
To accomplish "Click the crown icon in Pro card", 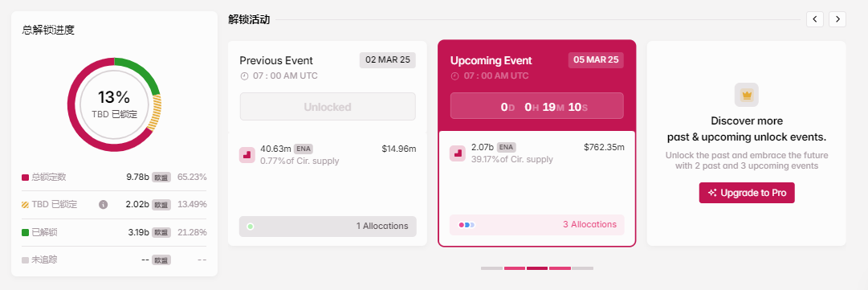I will [746, 95].
